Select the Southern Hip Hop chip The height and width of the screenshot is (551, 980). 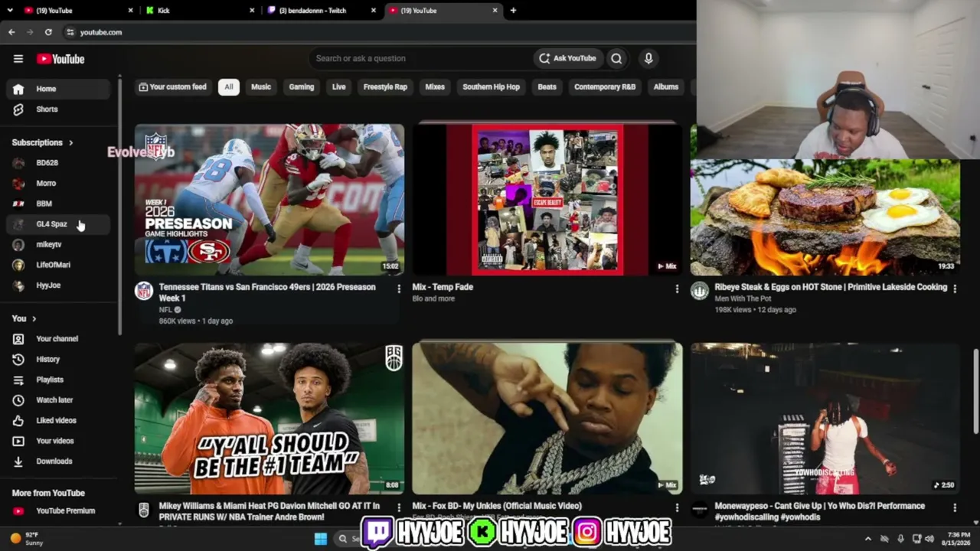click(x=491, y=87)
